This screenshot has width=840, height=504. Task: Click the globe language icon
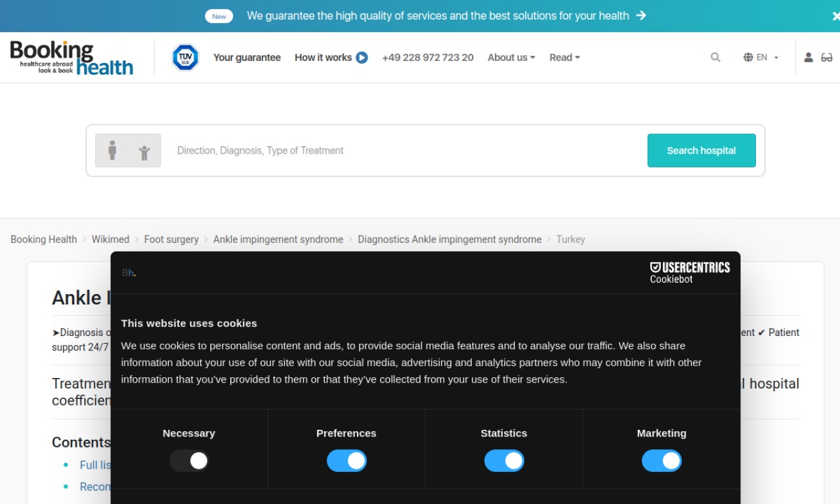click(748, 58)
